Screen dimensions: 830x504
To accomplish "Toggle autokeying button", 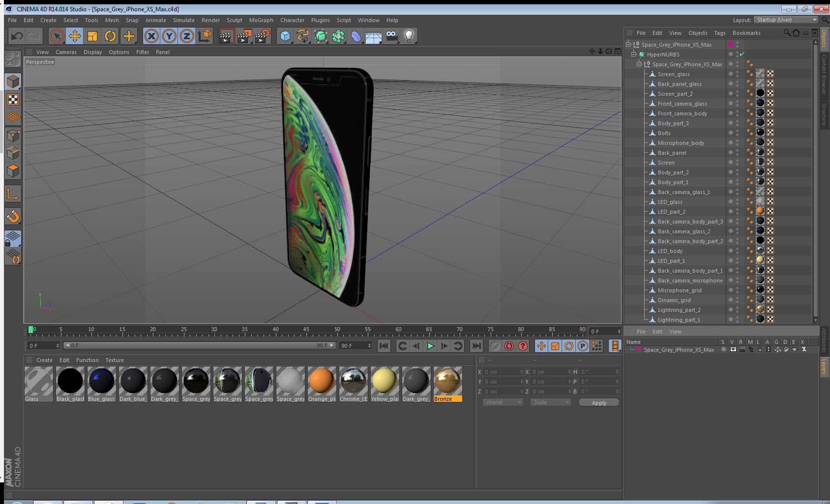I will [509, 346].
